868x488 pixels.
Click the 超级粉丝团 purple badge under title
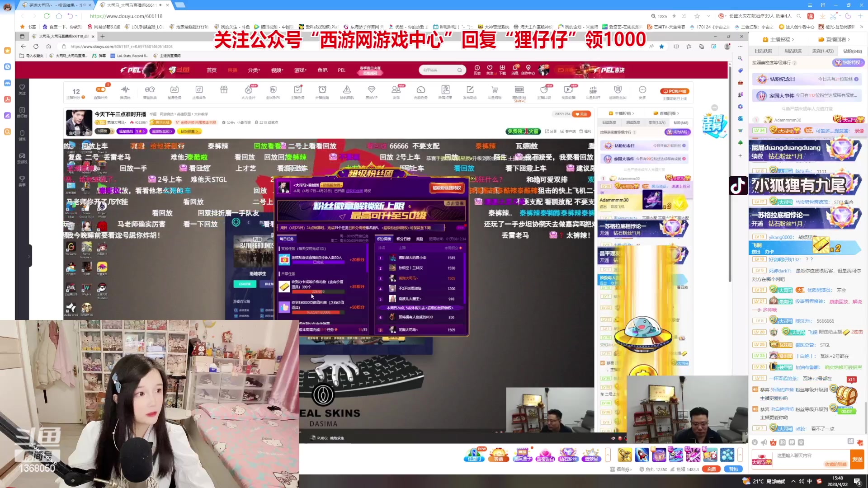(x=163, y=131)
